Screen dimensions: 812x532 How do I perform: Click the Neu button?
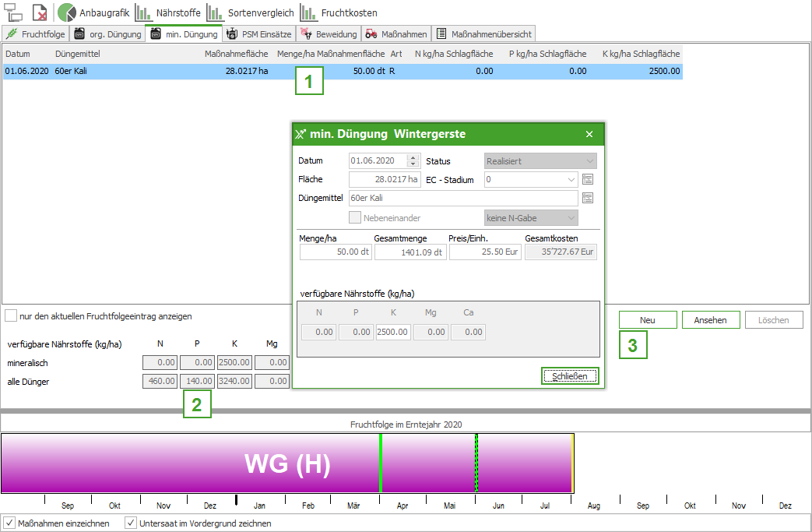click(647, 320)
